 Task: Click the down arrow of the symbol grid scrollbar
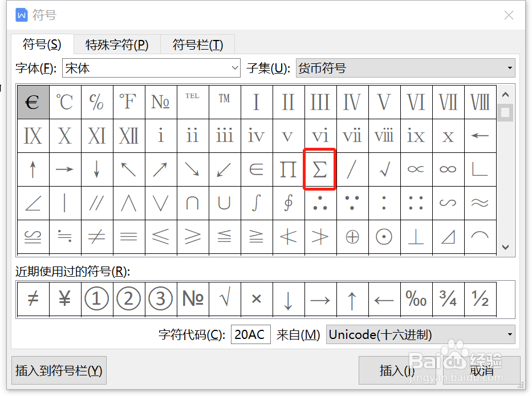point(505,247)
